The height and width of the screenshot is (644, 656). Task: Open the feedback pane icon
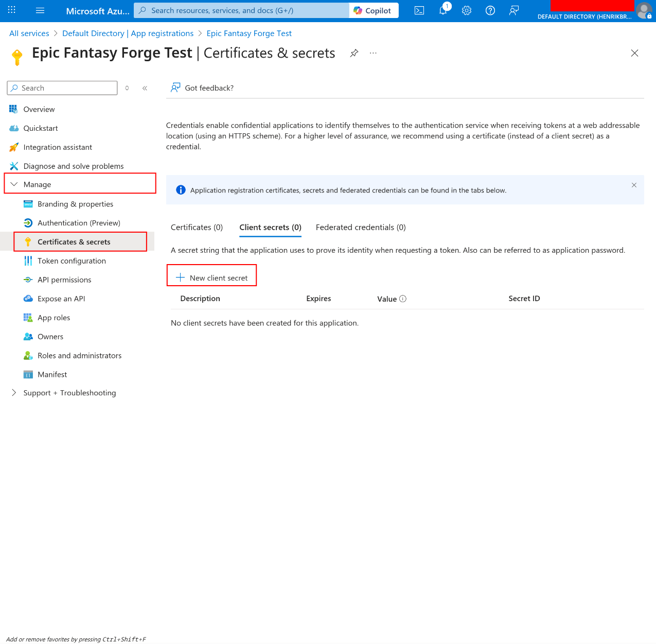[513, 10]
